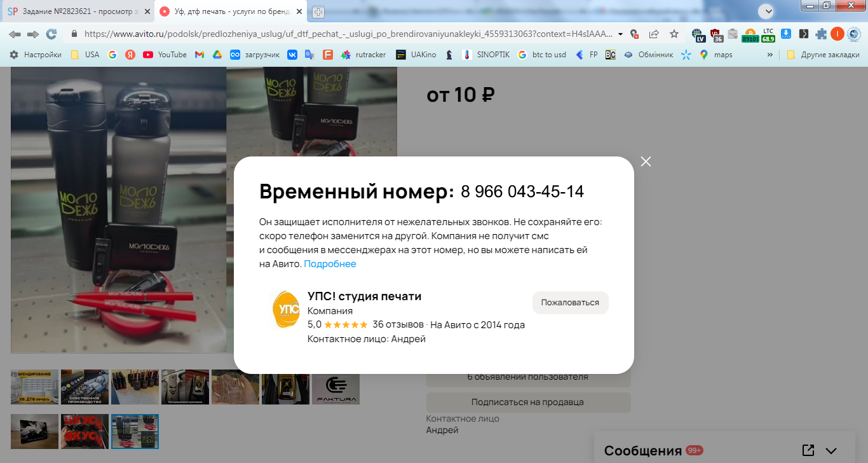The height and width of the screenshot is (463, 868).
Task: Click the Kyivstar star bookmark icon
Action: [x=686, y=55]
